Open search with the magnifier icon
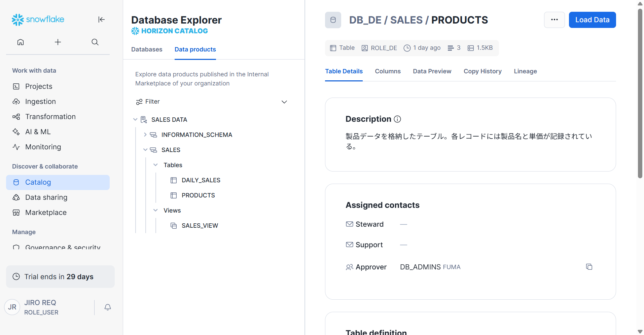Image resolution: width=644 pixels, height=335 pixels. click(95, 42)
